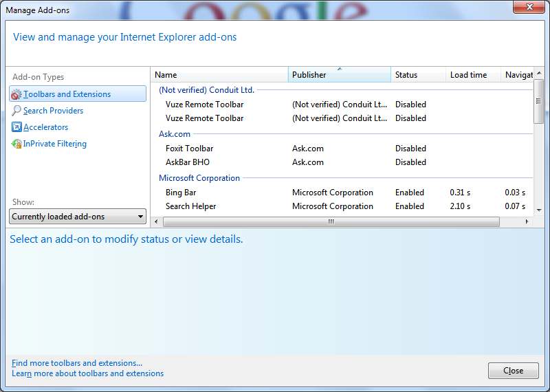Sort list by Status column header
The image size is (550, 392).
point(418,75)
